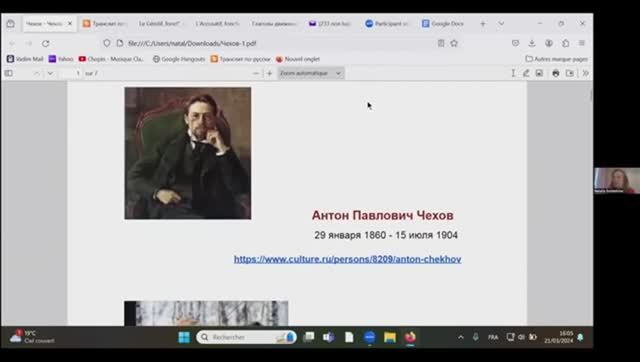The width and height of the screenshot is (640, 362).
Task: Go to previous PDF page
Action: (x=37, y=73)
